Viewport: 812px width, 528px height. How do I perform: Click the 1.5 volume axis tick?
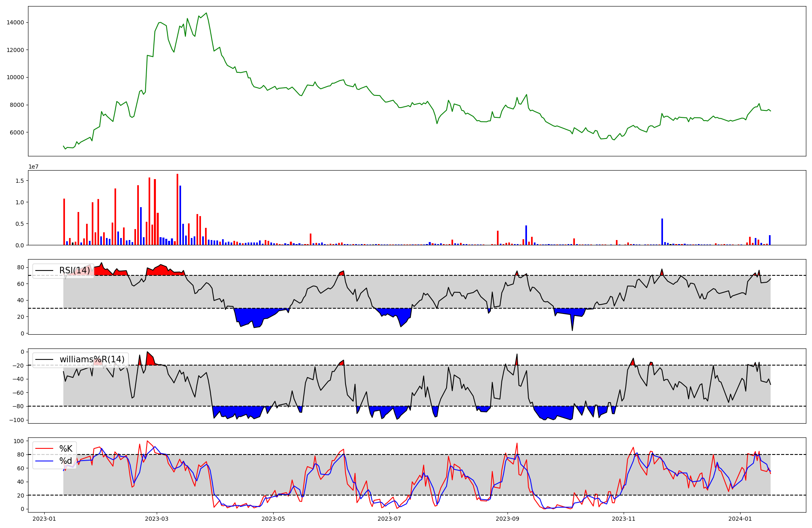coord(19,181)
